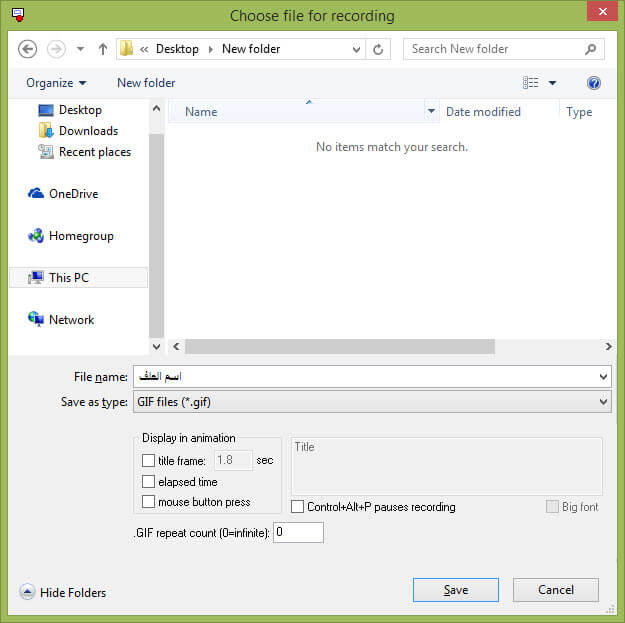This screenshot has height=623, width=625.
Task: Select Homegroup in the navigation pane
Action: pos(71,236)
